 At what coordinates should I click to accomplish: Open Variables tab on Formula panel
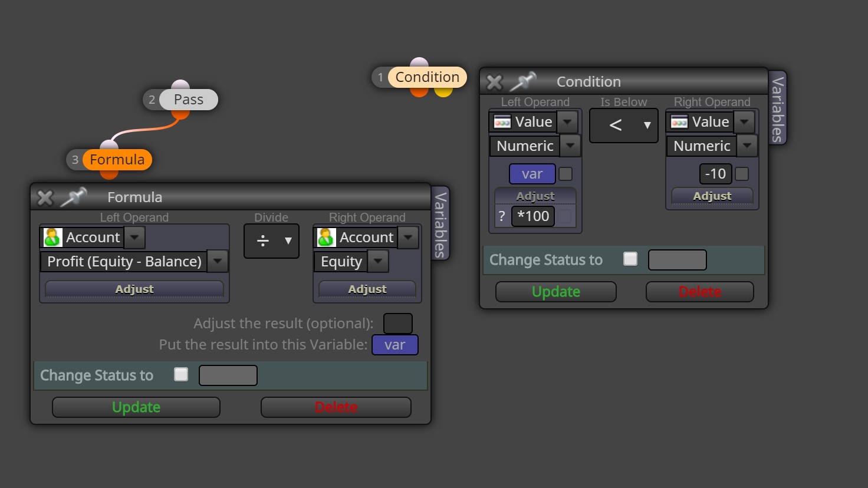click(440, 224)
